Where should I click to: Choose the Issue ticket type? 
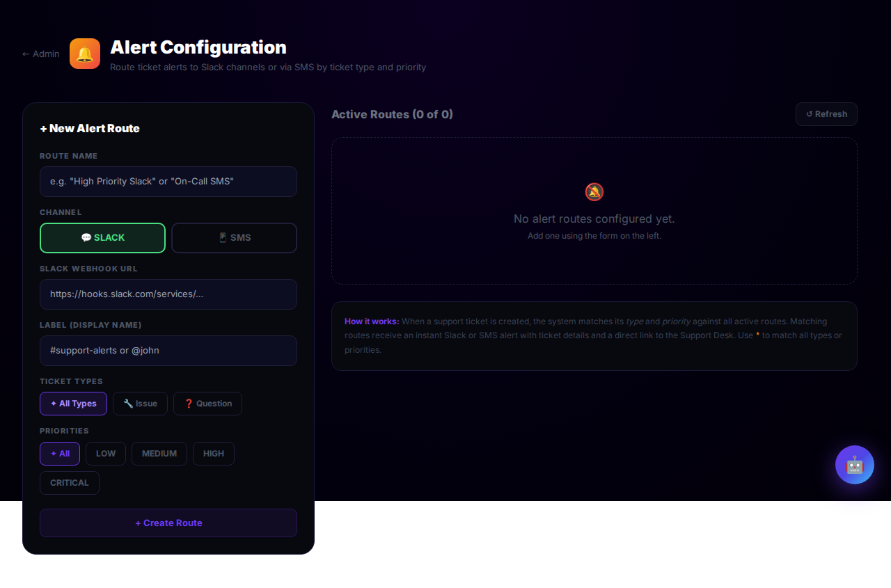pyautogui.click(x=140, y=404)
